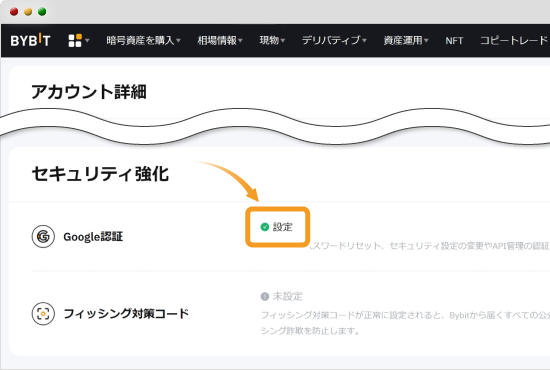Open 相場情報 menu
This screenshot has width=550, height=370.
coord(217,41)
